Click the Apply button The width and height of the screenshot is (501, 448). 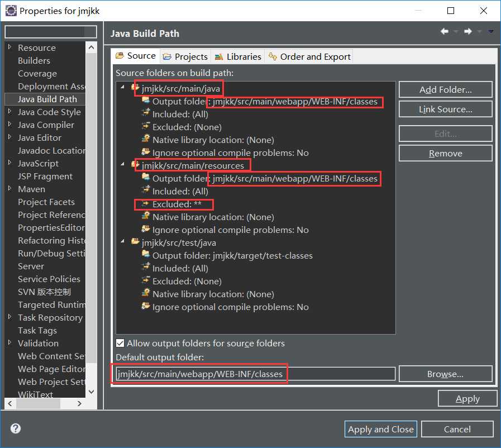[467, 398]
